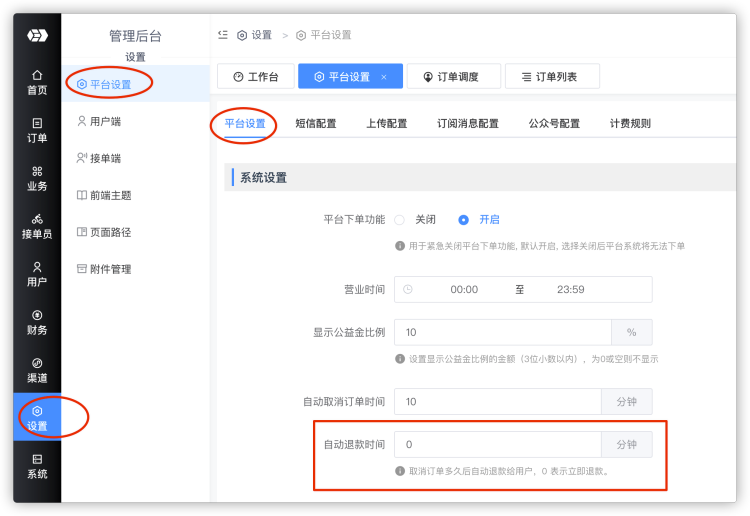Switch to the 订单列表 page tab
The image size is (750, 516).
click(x=552, y=77)
